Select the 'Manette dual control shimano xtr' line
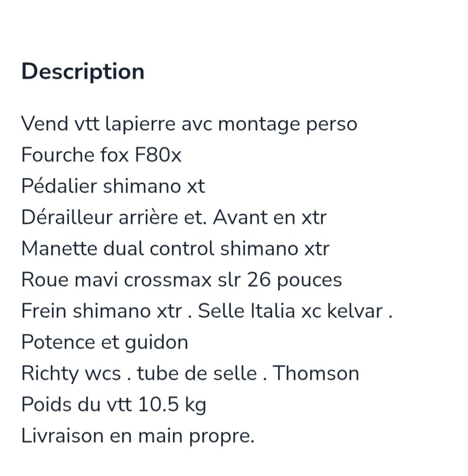This screenshot has height=476, width=468. pos(175,249)
